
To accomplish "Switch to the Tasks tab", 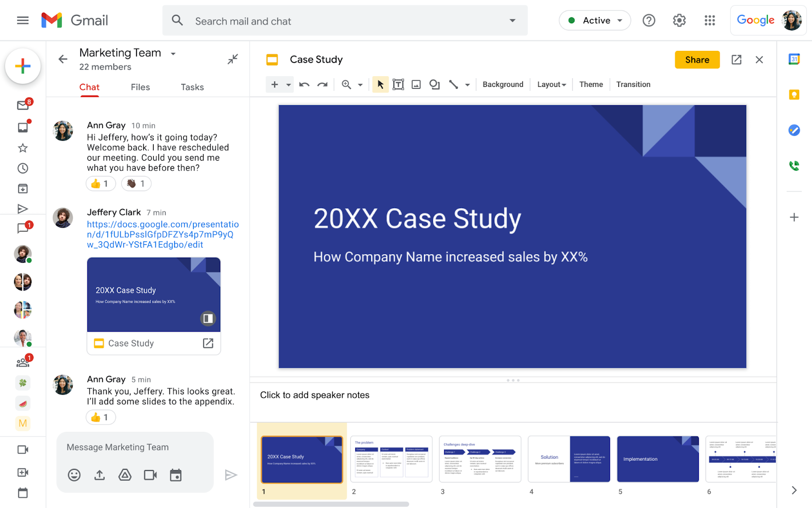I will pos(192,87).
